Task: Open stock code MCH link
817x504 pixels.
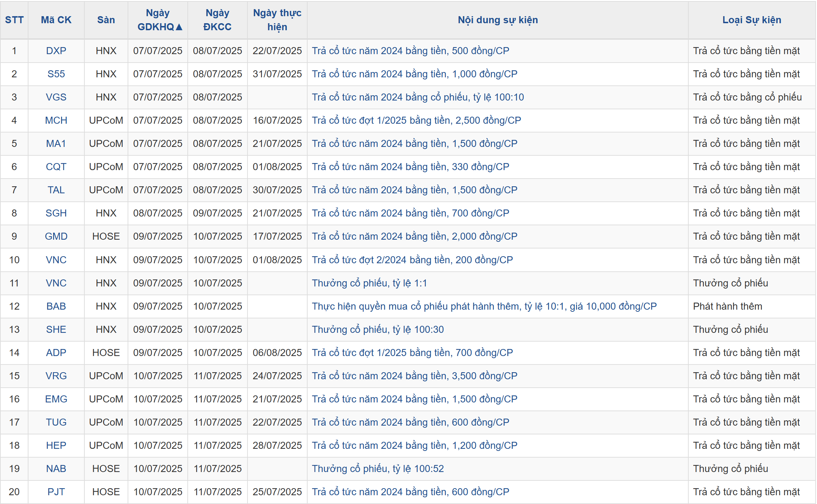Action: (x=56, y=121)
